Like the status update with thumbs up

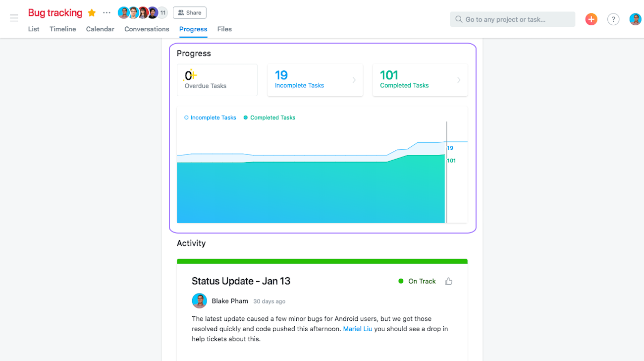(x=449, y=281)
